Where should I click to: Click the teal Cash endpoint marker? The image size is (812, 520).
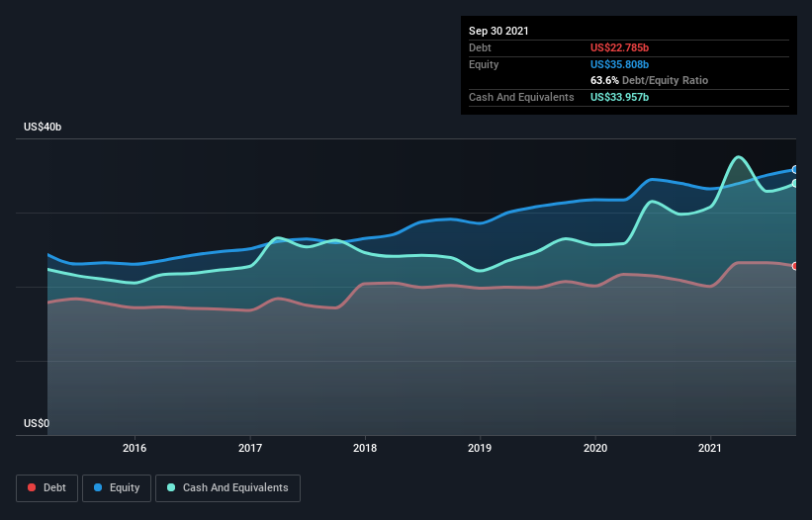(x=795, y=183)
